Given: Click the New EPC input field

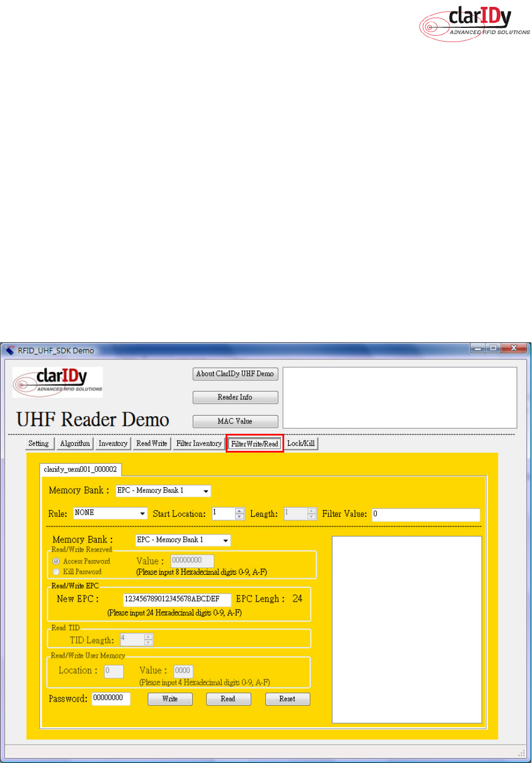Looking at the screenshot, I should pyautogui.click(x=177, y=599).
